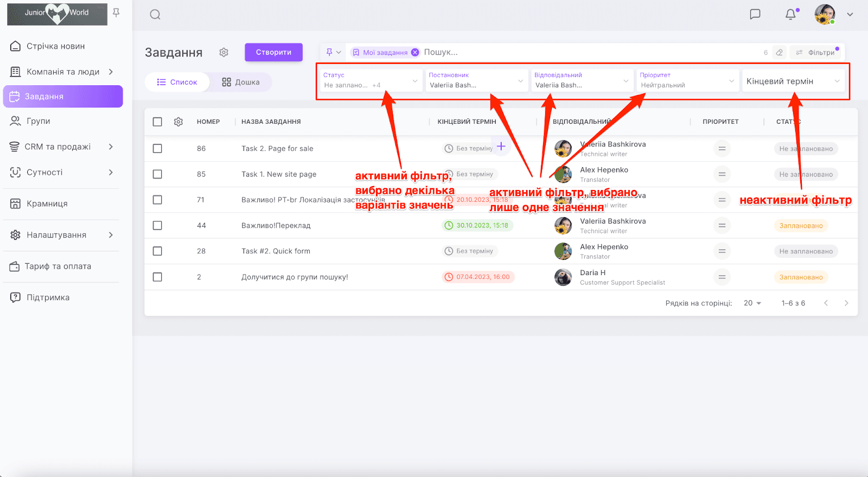Open Компанія та люди menu item
Image resolution: width=868 pixels, height=477 pixels.
click(63, 72)
